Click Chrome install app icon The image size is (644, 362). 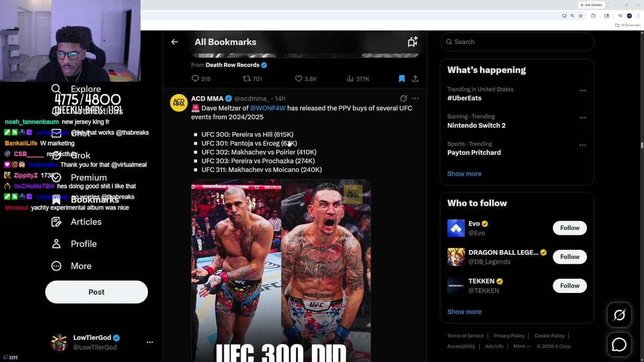click(564, 16)
